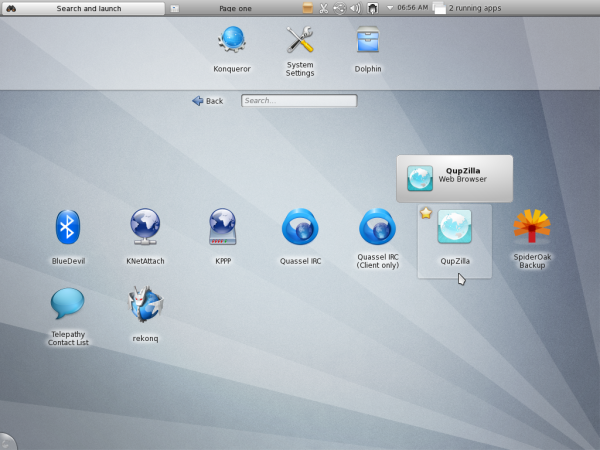Launch rekonq browser

coord(145,314)
